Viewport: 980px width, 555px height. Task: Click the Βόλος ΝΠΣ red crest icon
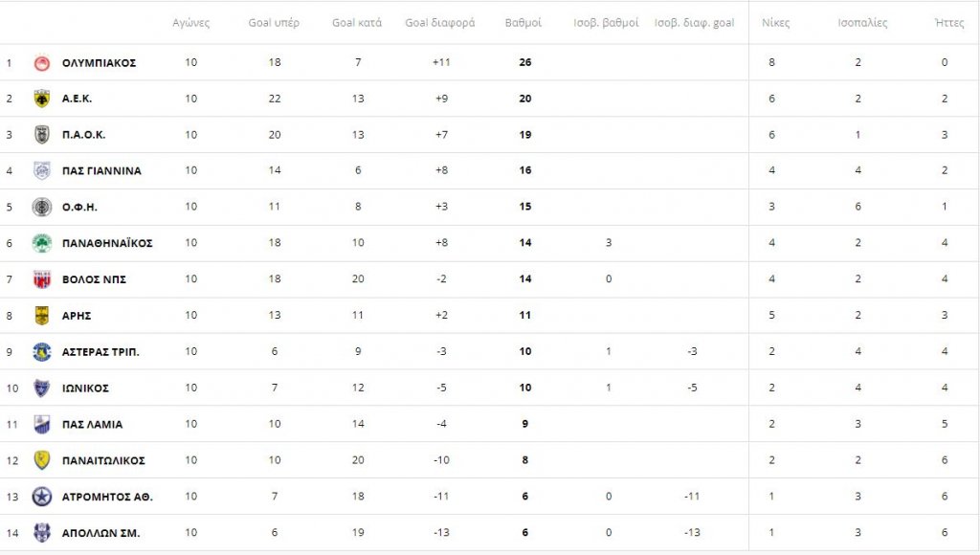point(42,279)
